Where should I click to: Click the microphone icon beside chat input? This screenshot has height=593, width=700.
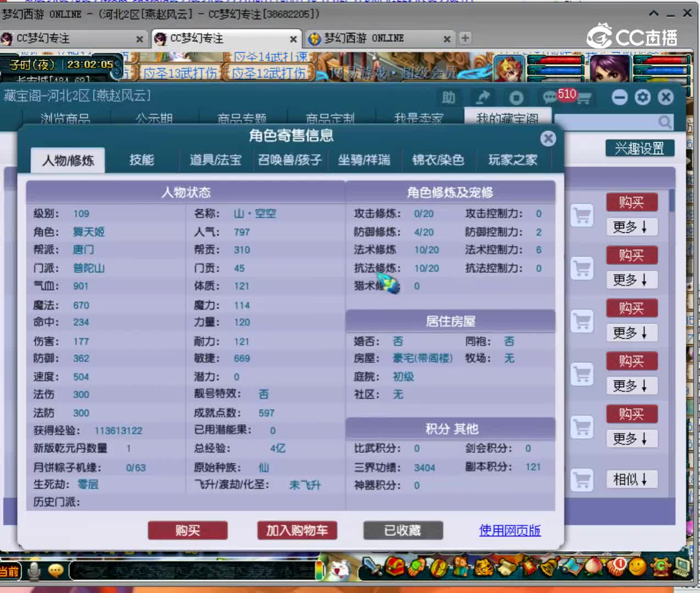(x=34, y=572)
